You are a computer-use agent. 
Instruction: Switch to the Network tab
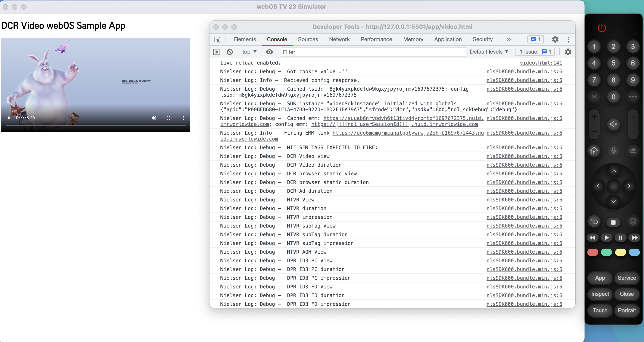coord(339,40)
